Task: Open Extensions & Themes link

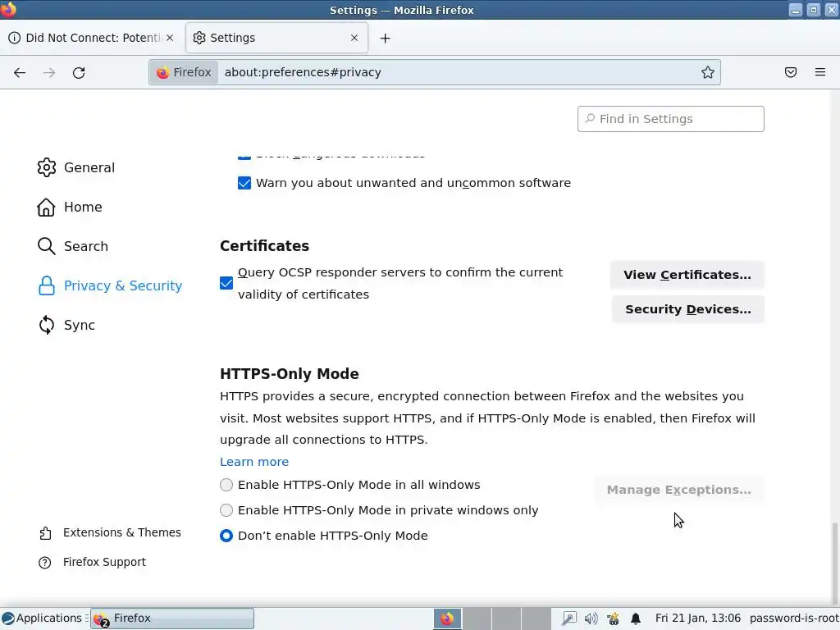Action: tap(110, 532)
